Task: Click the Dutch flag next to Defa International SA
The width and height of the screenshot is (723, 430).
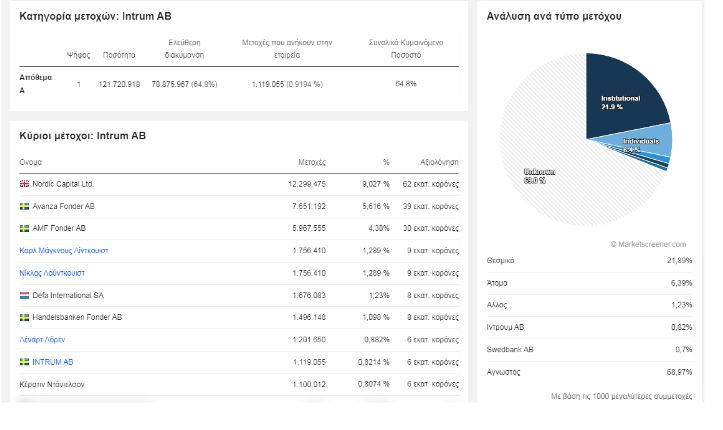Action: pos(25,295)
